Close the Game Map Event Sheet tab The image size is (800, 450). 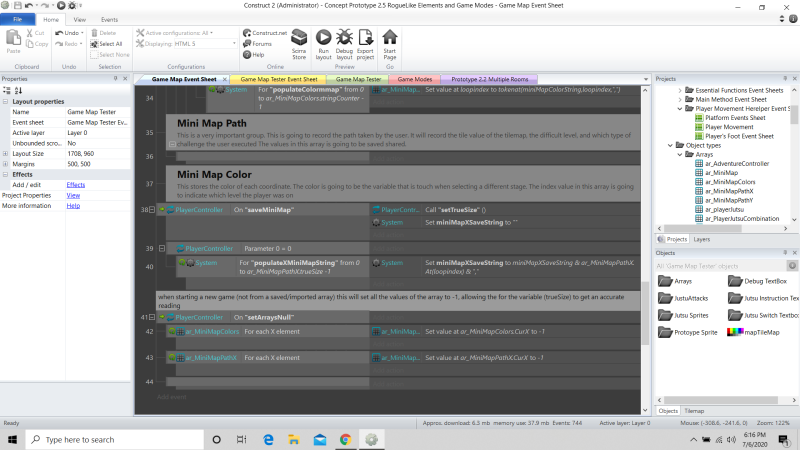tap(224, 79)
